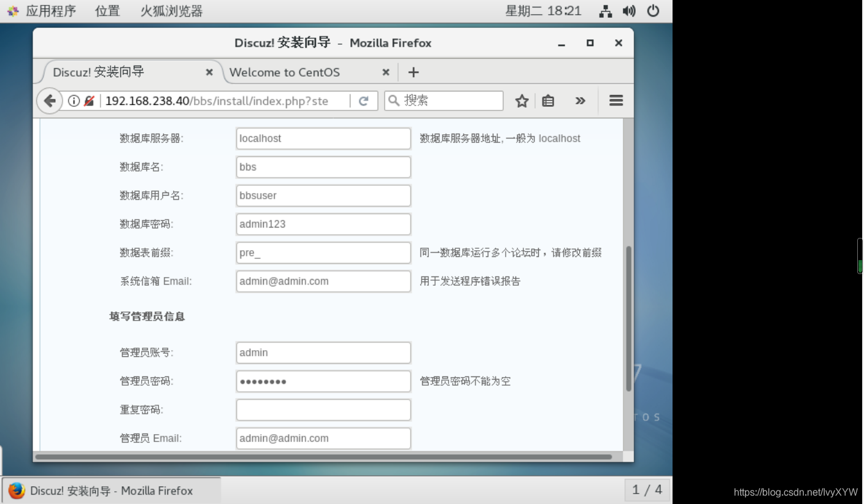
Task: Click the page horizontal scrollbar
Action: (324, 457)
